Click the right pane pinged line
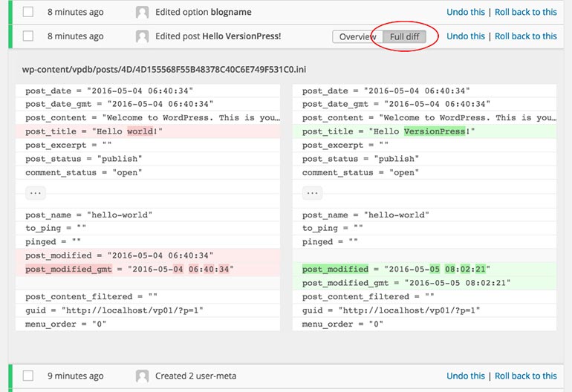572x392 pixels. coord(425,242)
